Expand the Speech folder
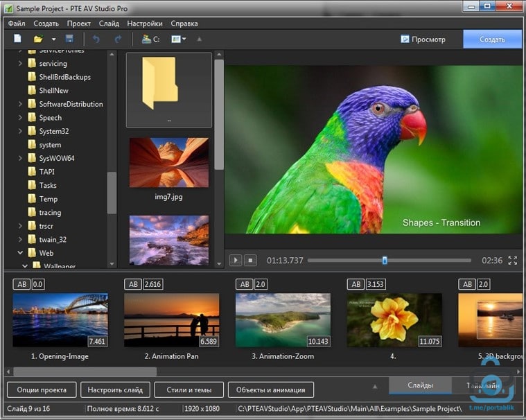Screen dimensions: 526x420 (x=20, y=117)
